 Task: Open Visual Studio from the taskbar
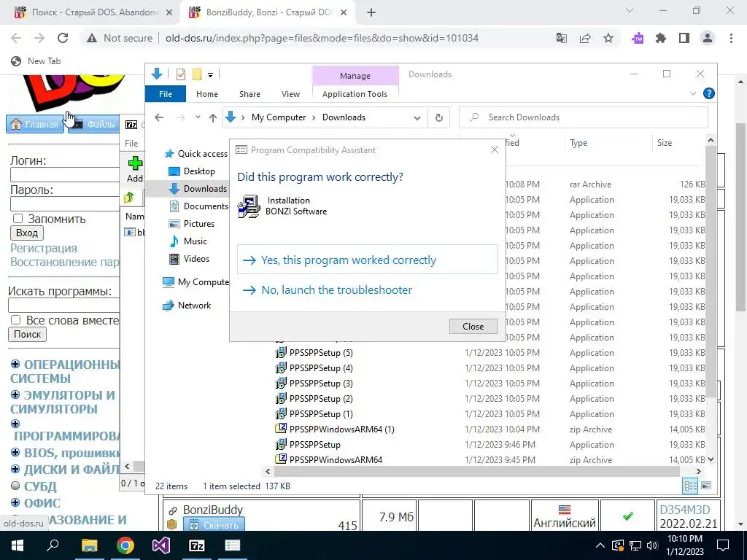click(161, 545)
